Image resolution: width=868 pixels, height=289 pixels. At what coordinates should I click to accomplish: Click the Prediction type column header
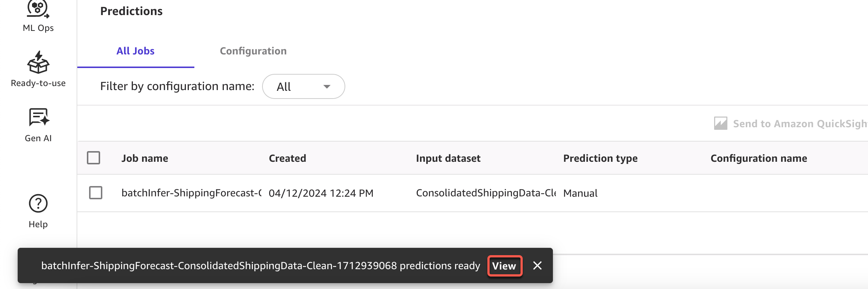pos(600,158)
